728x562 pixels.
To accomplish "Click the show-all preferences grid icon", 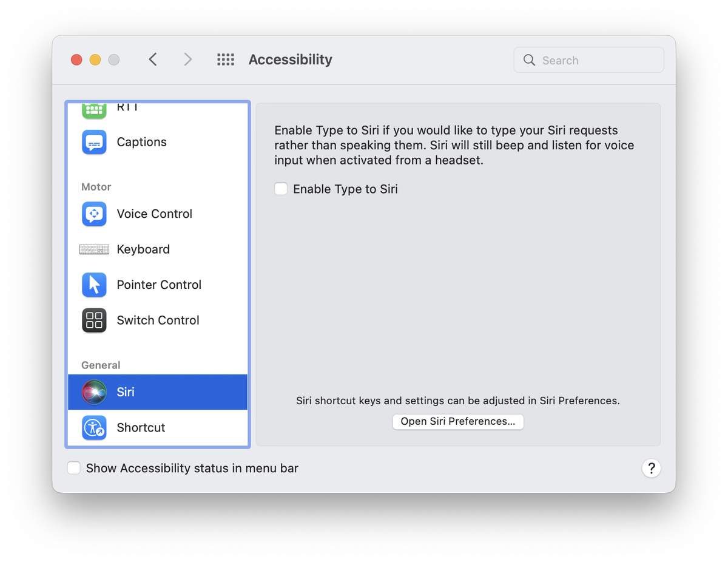I will (225, 59).
